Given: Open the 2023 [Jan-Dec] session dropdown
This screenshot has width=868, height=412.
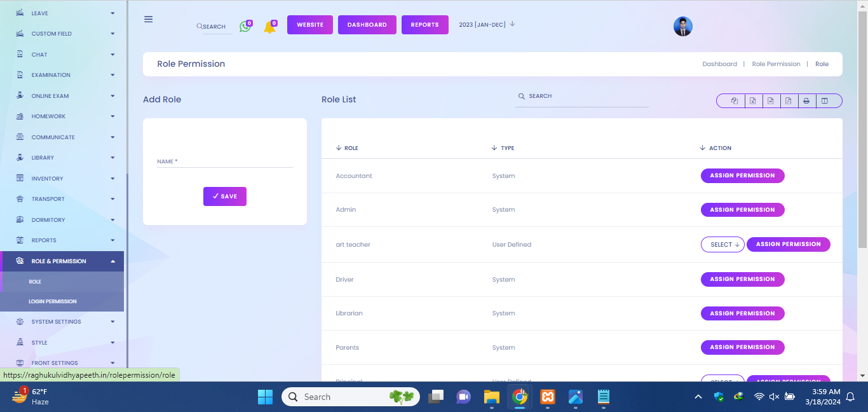Looking at the screenshot, I should (x=487, y=24).
